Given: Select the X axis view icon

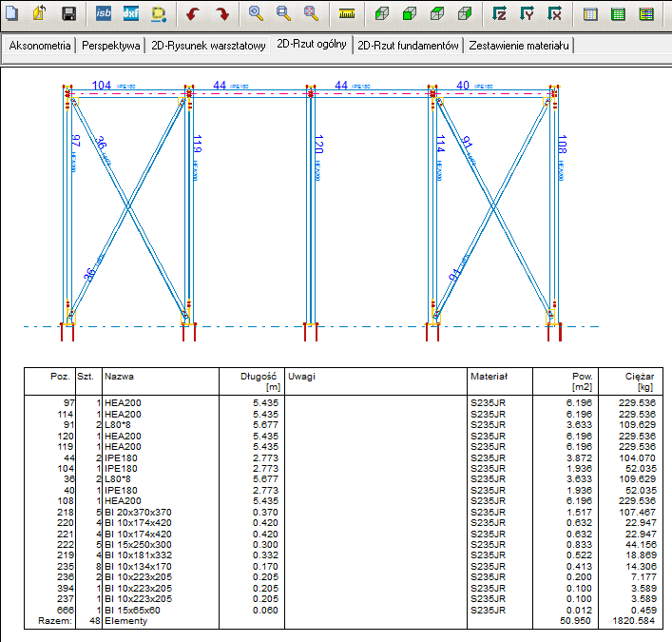Looking at the screenshot, I should click(555, 14).
